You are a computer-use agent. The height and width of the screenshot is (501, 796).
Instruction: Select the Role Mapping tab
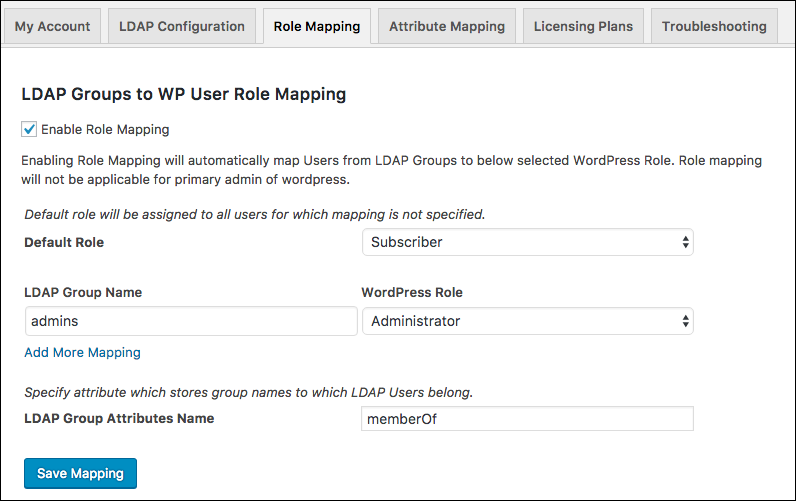click(x=316, y=26)
